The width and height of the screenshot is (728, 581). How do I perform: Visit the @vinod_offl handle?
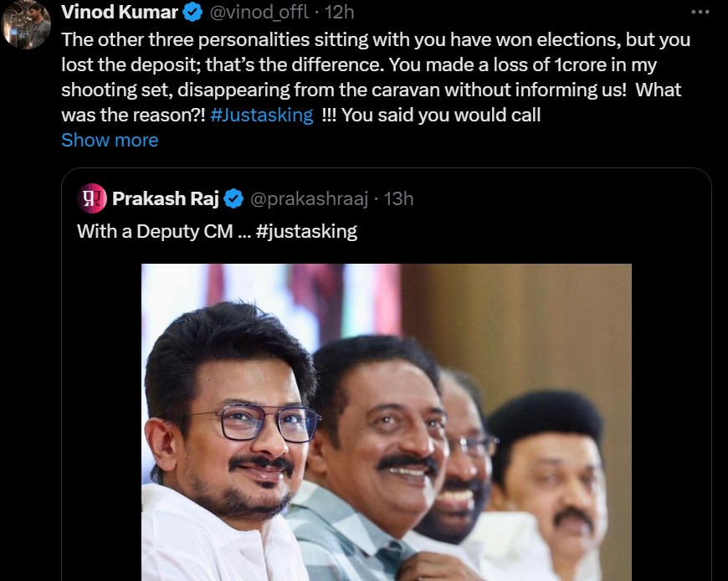259,12
